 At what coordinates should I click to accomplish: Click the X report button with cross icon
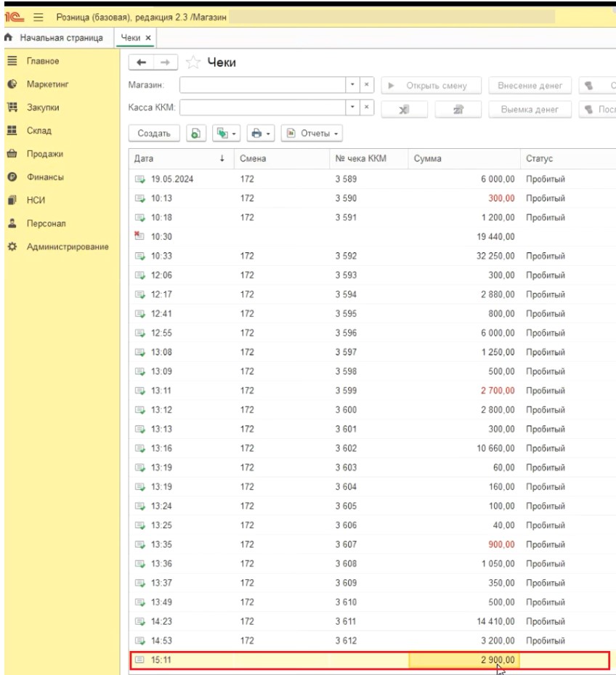point(405,110)
